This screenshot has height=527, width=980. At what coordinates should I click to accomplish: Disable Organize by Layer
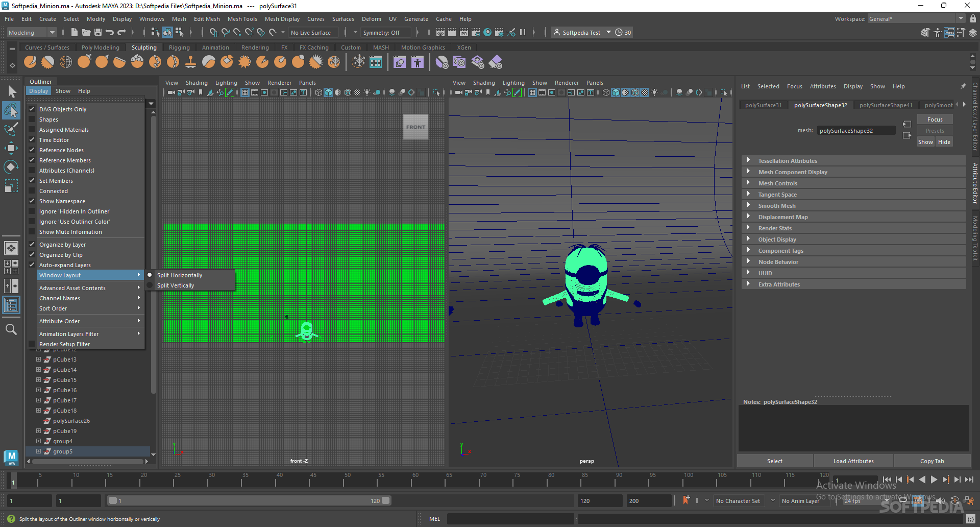click(32, 245)
